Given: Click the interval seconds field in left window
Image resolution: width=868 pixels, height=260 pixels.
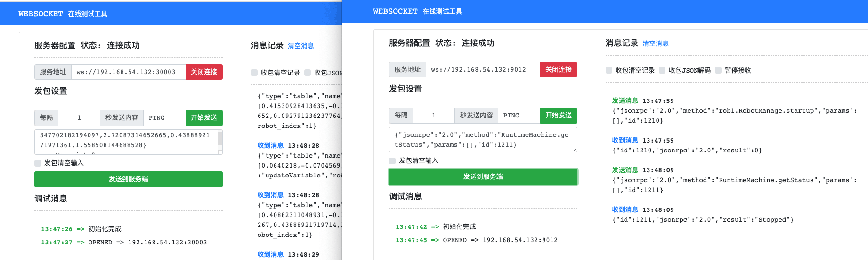Looking at the screenshot, I should (x=79, y=117).
